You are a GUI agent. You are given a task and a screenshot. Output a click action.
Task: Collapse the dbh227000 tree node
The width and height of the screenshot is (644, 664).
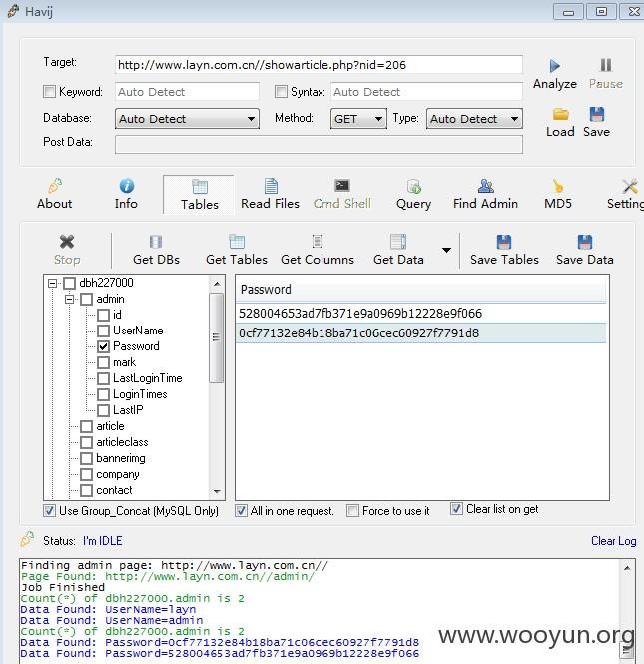pos(53,283)
